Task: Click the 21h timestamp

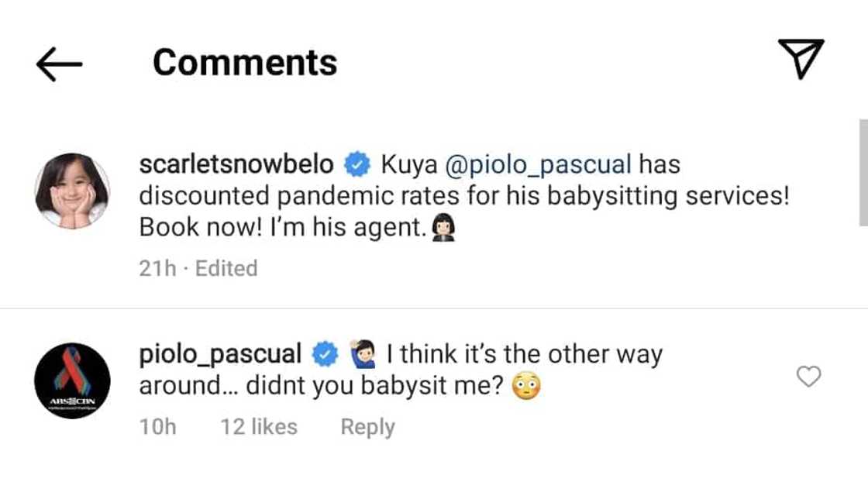Action: click(x=157, y=268)
